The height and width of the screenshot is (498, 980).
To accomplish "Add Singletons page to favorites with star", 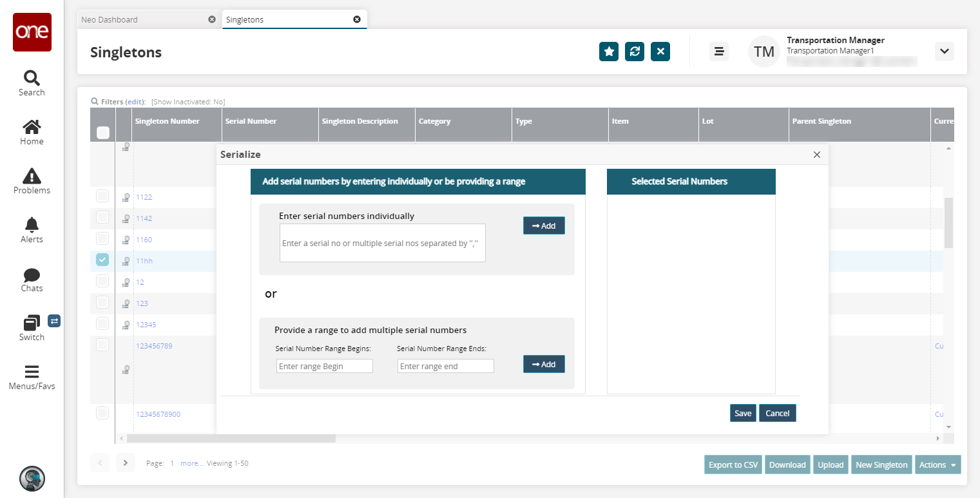I will pos(609,52).
